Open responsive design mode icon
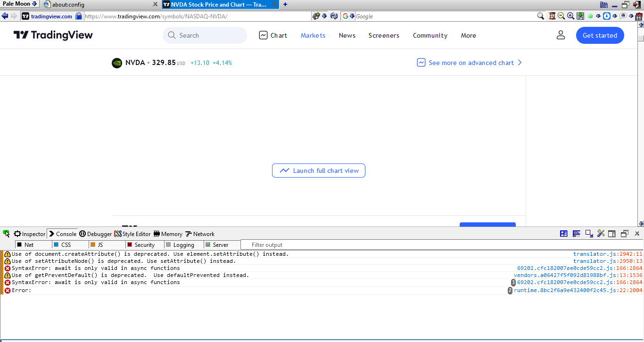644x342 pixels. point(589,234)
